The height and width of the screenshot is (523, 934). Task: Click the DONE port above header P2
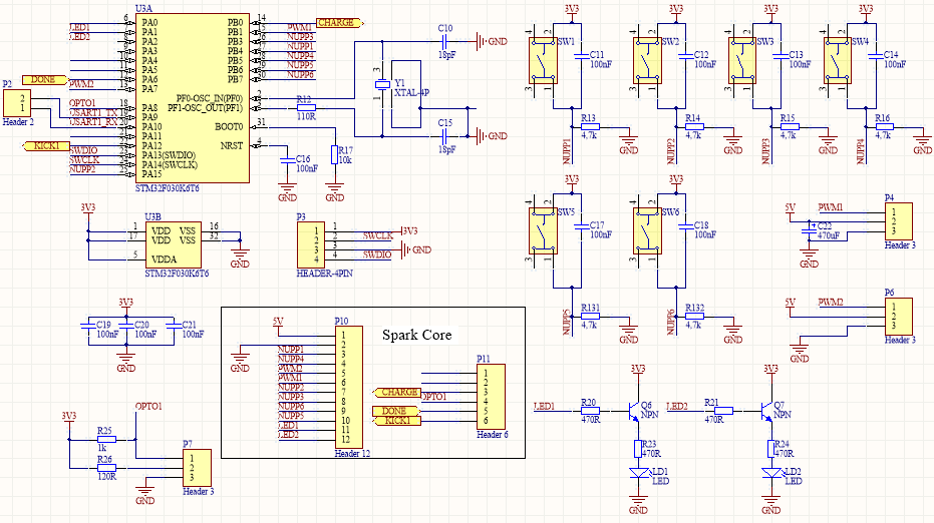(43, 78)
